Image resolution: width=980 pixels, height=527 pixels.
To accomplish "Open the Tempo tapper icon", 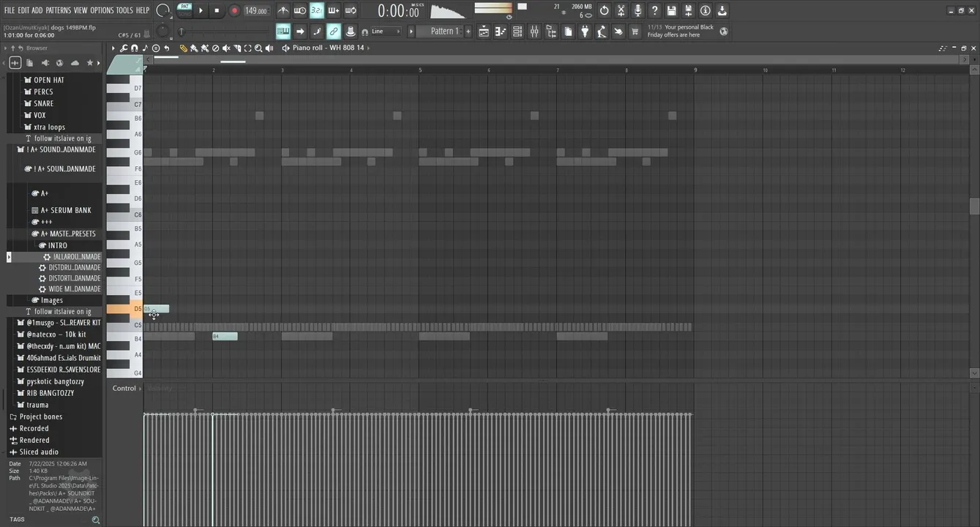I will click(601, 31).
